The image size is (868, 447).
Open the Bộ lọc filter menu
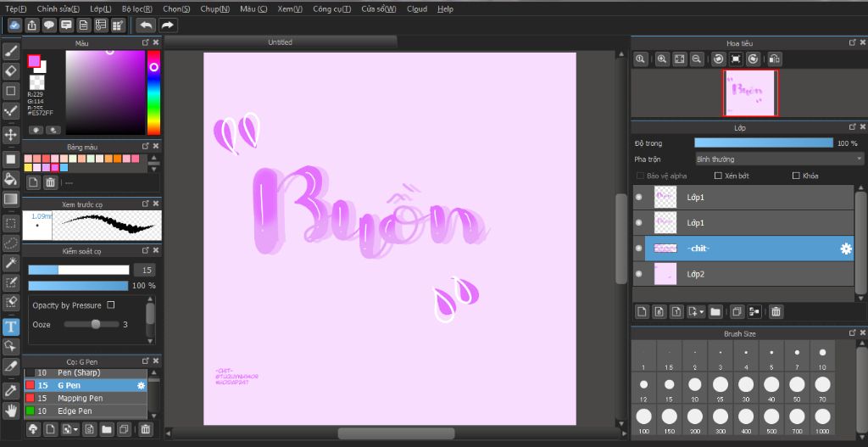click(x=137, y=8)
